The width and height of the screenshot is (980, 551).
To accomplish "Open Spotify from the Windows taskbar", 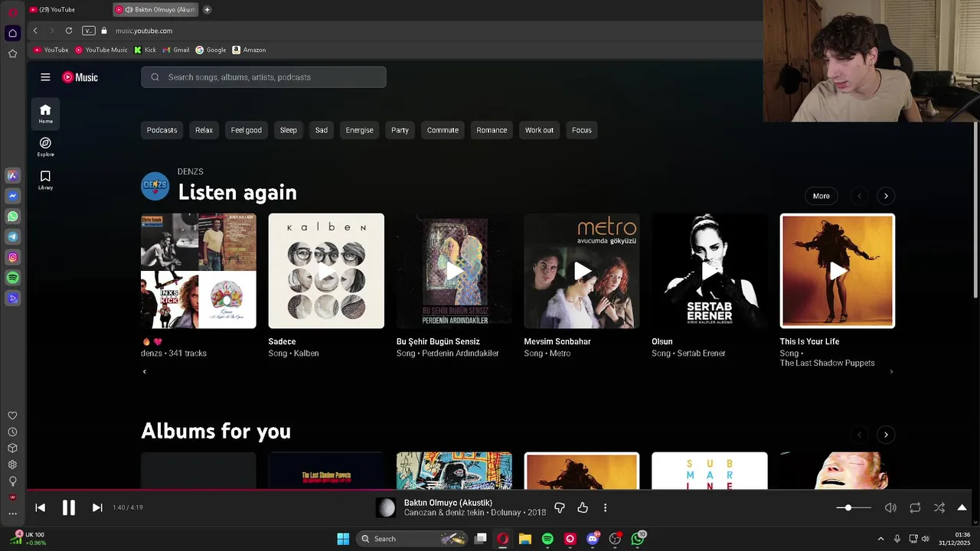I will (547, 539).
